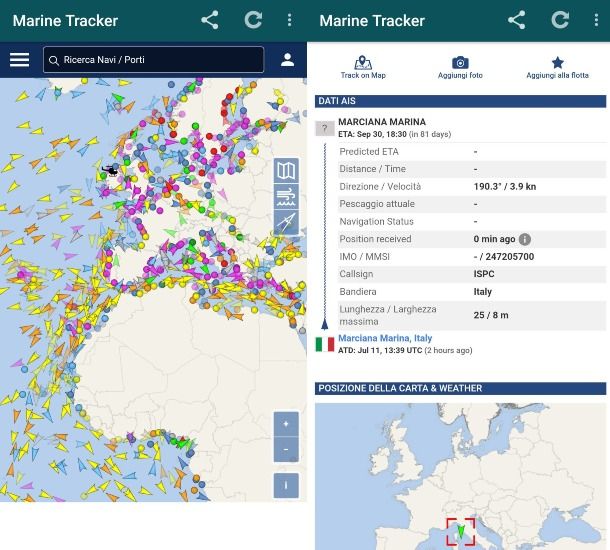Viewport: 610px width, 550px height.
Task: Open the map layers icon on the map
Action: pyautogui.click(x=286, y=170)
